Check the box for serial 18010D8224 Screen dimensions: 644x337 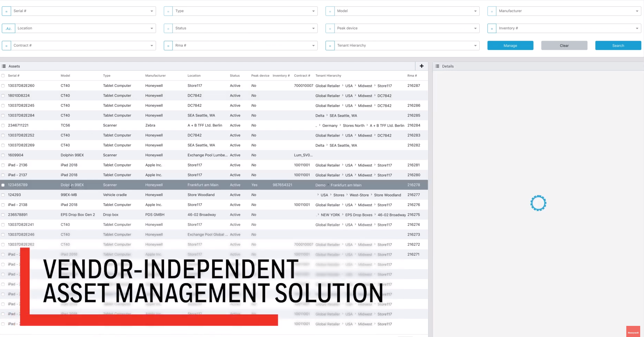coord(3,96)
